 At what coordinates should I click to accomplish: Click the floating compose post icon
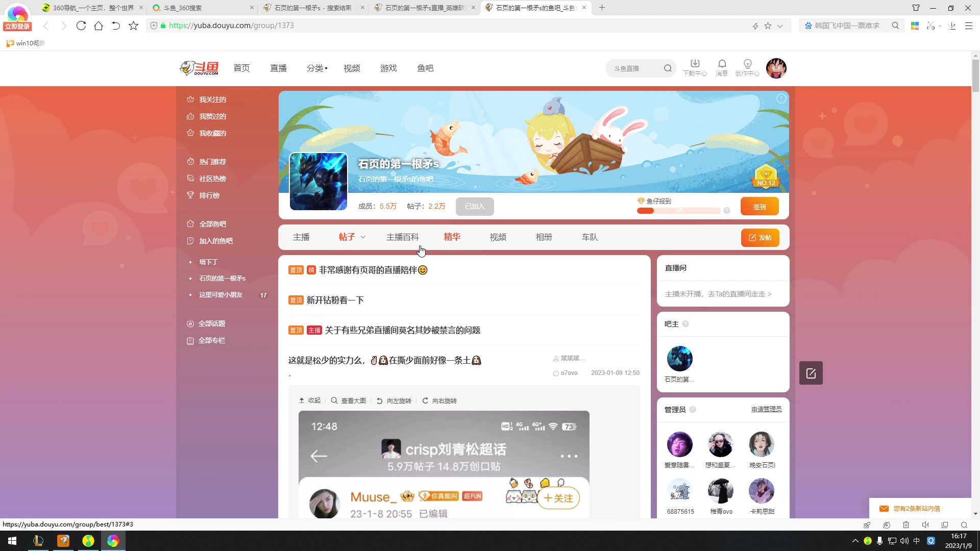pos(811,373)
